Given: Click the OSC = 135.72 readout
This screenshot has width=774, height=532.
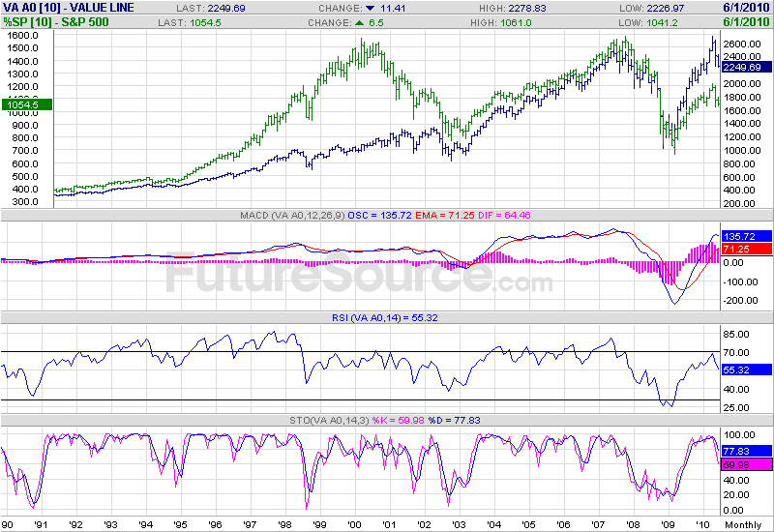Looking at the screenshot, I should coord(379,215).
